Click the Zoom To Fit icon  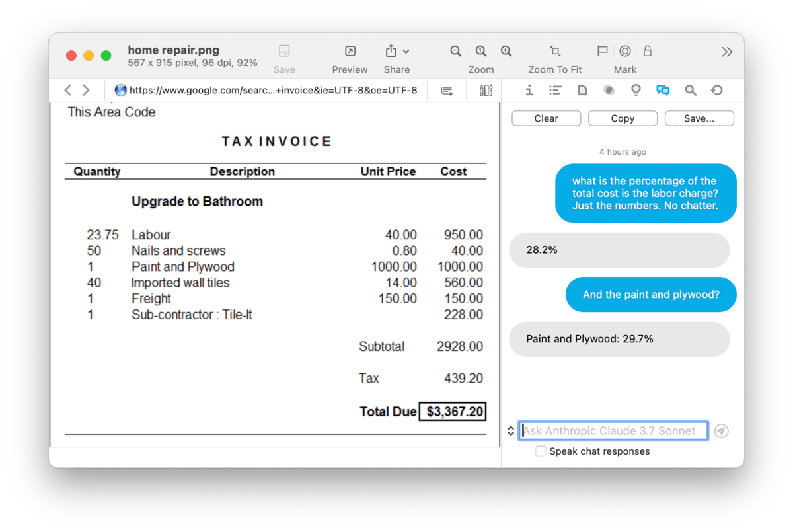[555, 52]
